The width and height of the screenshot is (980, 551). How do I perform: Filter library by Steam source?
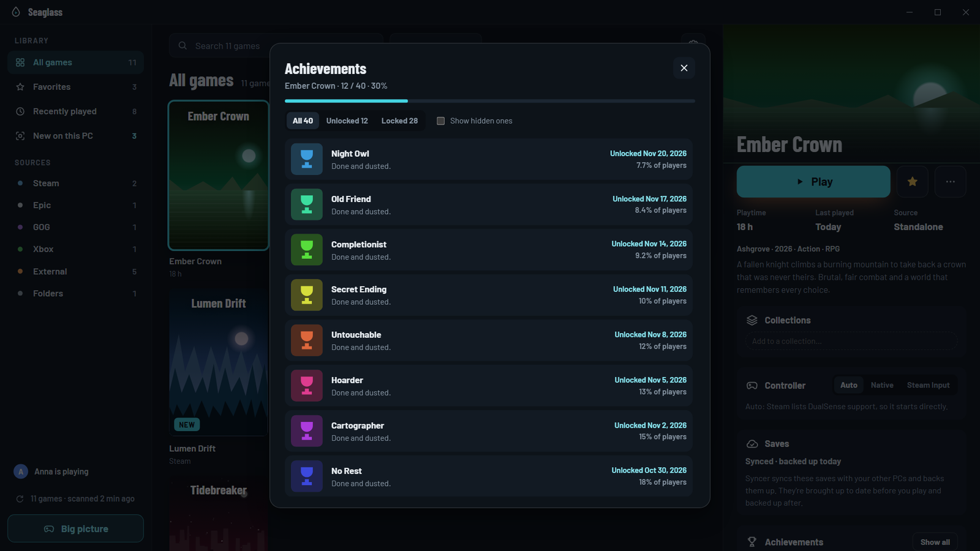[x=75, y=183]
